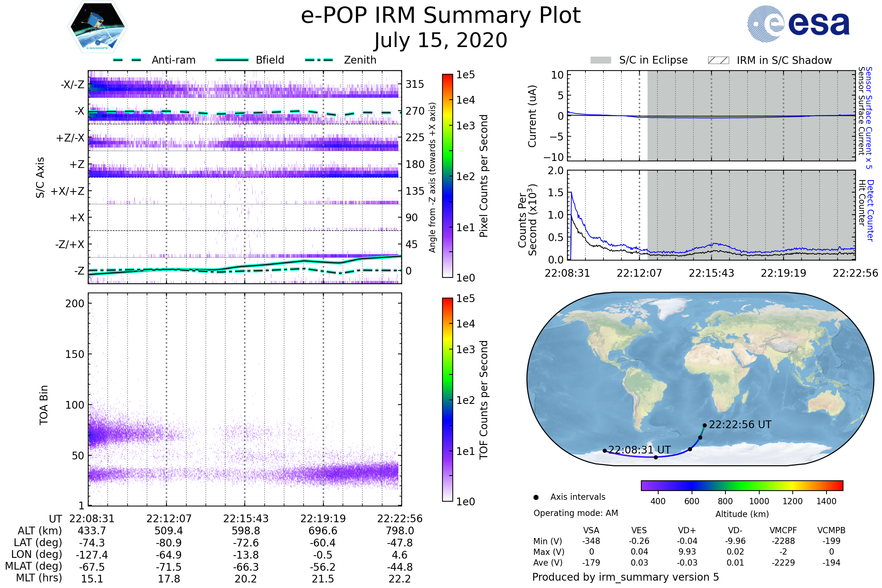Click the Bfield solid legend line
The image size is (882, 588).
tap(232, 60)
